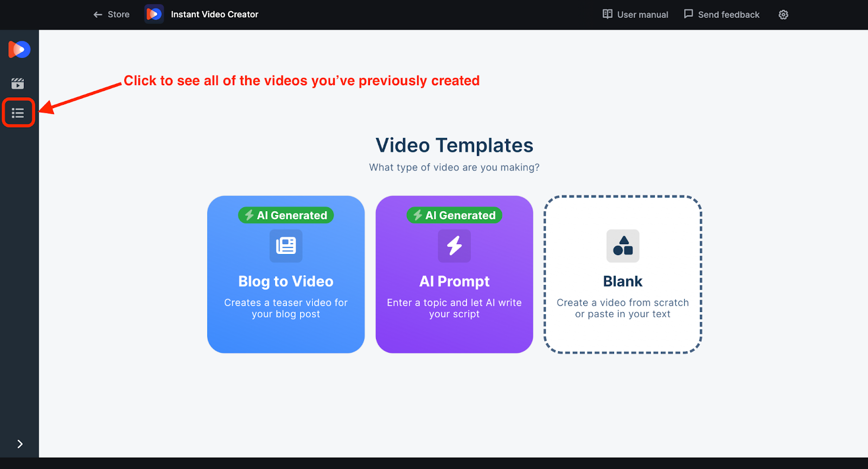The image size is (868, 469).
Task: Click the back arrow beside Store
Action: pos(98,15)
